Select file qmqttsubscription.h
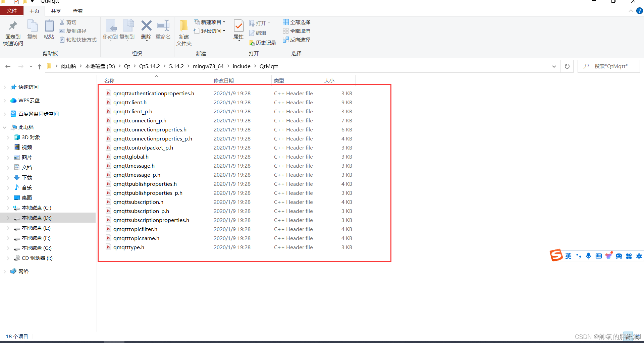644x343 pixels. pos(138,202)
